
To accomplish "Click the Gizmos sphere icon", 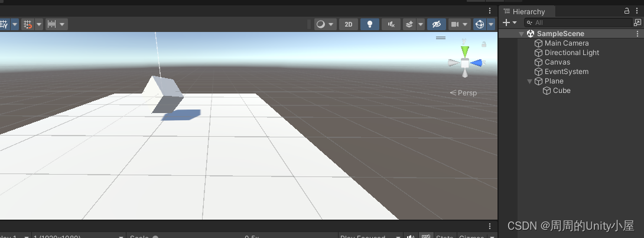I will pyautogui.click(x=480, y=24).
